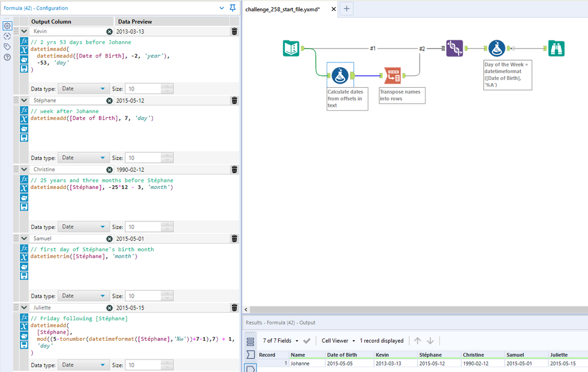Open columns and constants for Christine expression
Viewport: 588px width, 372px height.
[24, 188]
